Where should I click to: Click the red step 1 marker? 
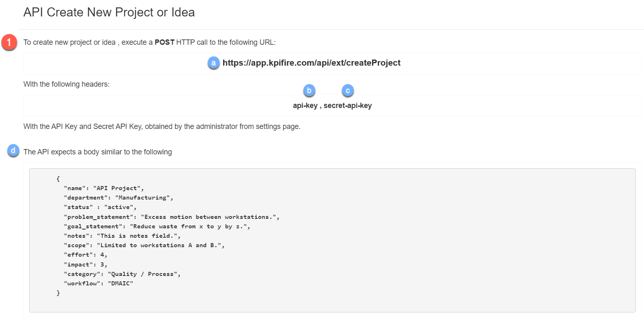click(x=9, y=42)
